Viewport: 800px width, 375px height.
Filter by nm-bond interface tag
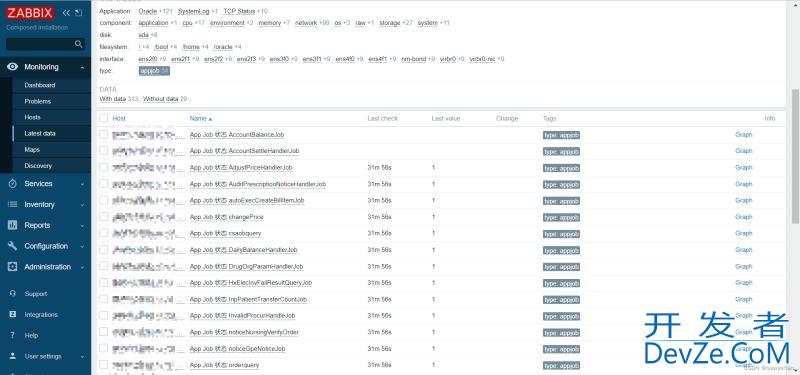[x=414, y=59]
